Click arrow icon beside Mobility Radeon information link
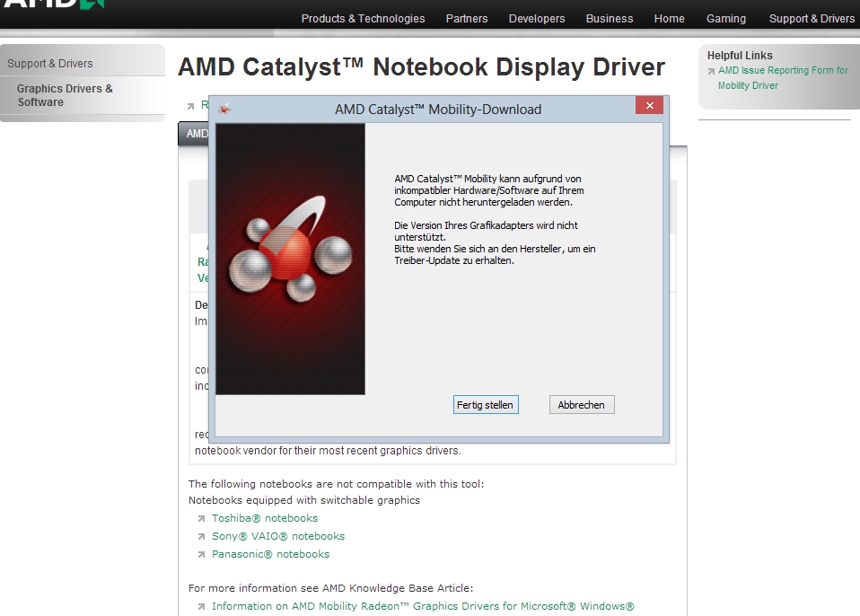This screenshot has width=860, height=616. coord(201,607)
